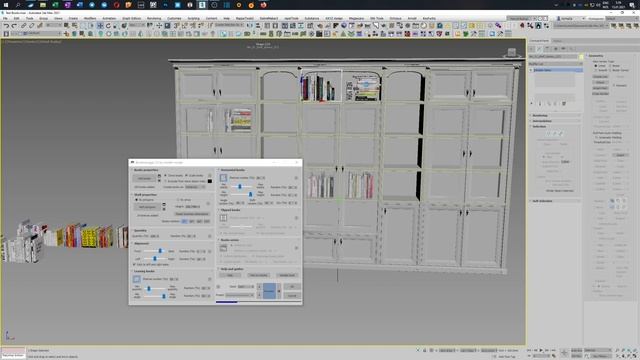
Task: Expand the Interpolation rollout
Action: click(x=556, y=121)
